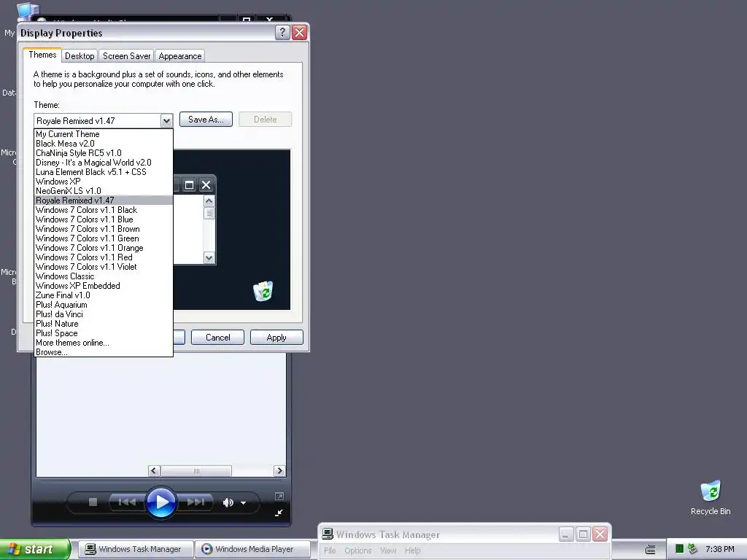Switch to Windows Media Player taskbar button
Viewport: 747px width, 560px height.
(252, 549)
